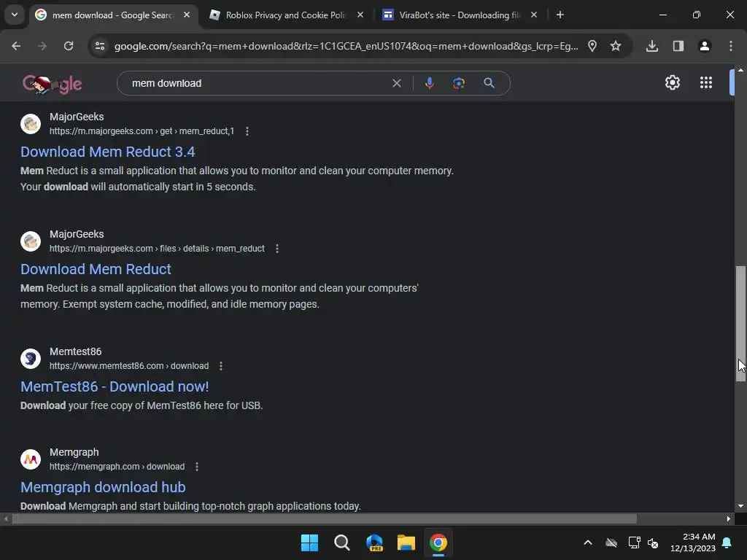Open Chrome three-dot menu
Screen dimensions: 747x560
730,46
